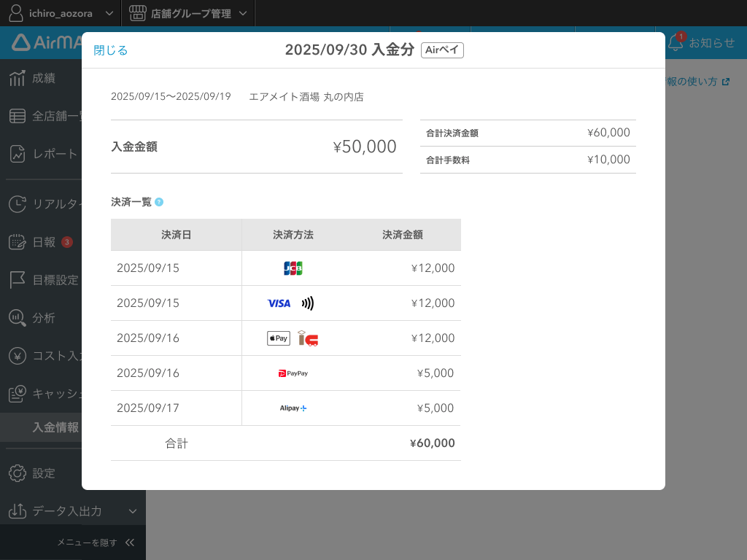
Task: Click the VISA logo in payment list
Action: (279, 303)
